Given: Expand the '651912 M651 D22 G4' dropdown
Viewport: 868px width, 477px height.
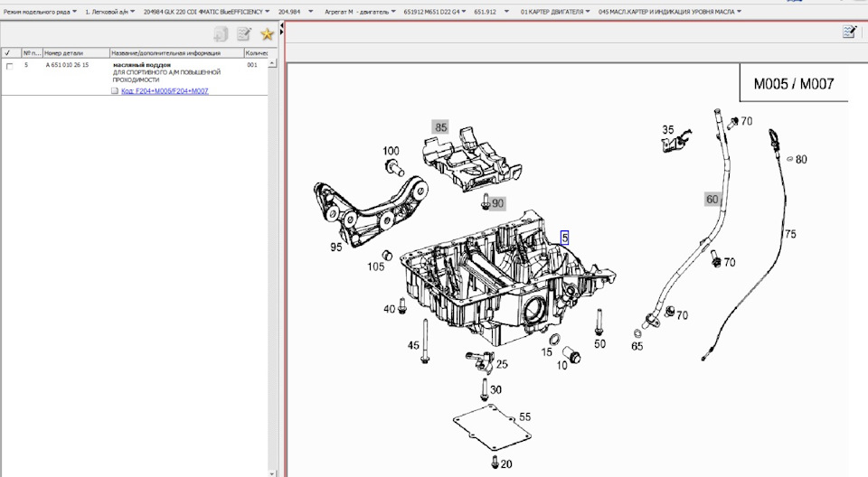Looking at the screenshot, I should tap(435, 12).
